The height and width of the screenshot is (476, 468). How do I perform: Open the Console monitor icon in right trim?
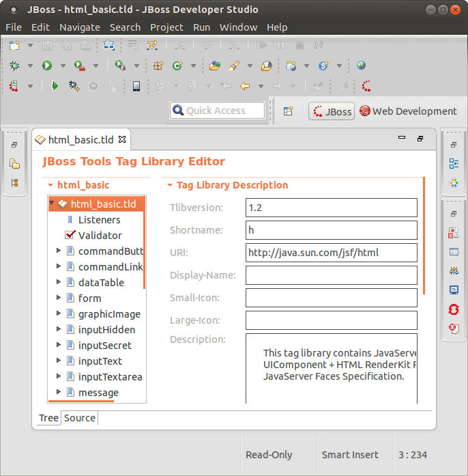[x=454, y=290]
